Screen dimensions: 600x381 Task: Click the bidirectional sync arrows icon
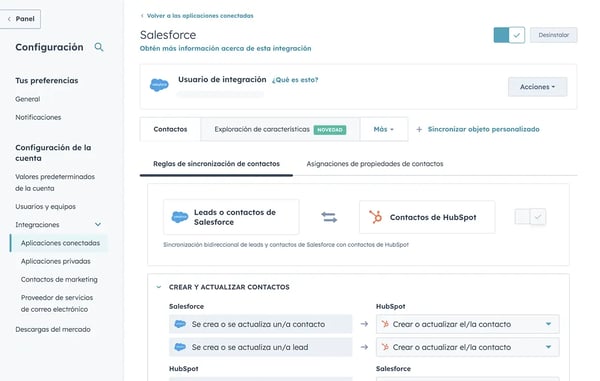coord(329,217)
